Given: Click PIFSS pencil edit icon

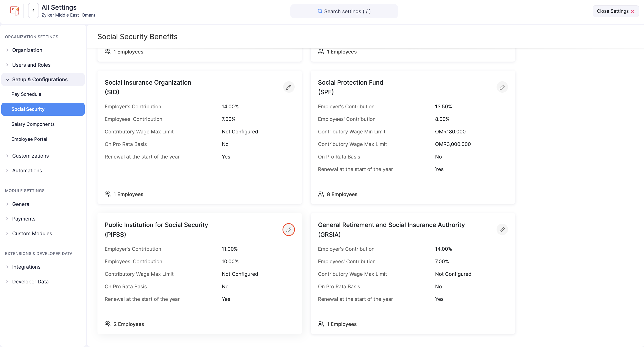Looking at the screenshot, I should [288, 230].
